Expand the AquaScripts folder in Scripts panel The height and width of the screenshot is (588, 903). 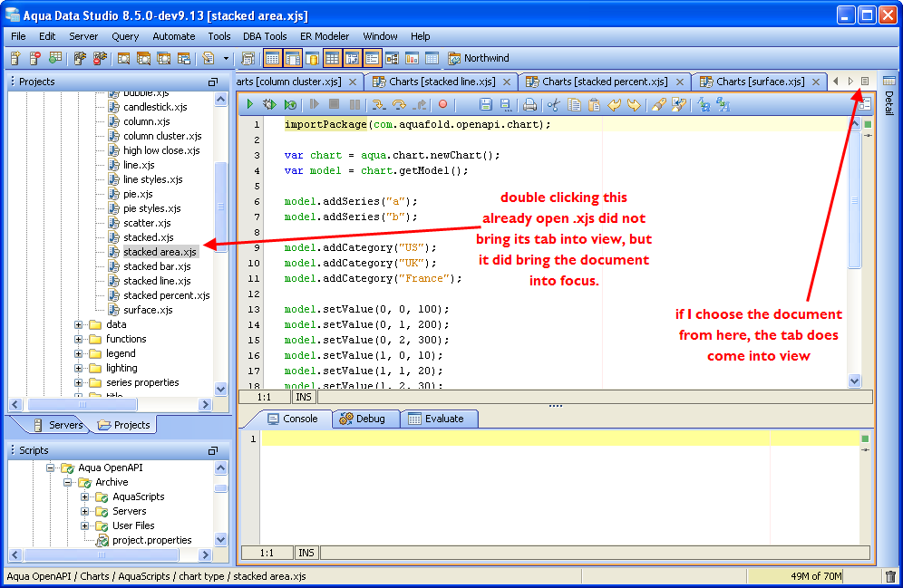pyautogui.click(x=84, y=496)
